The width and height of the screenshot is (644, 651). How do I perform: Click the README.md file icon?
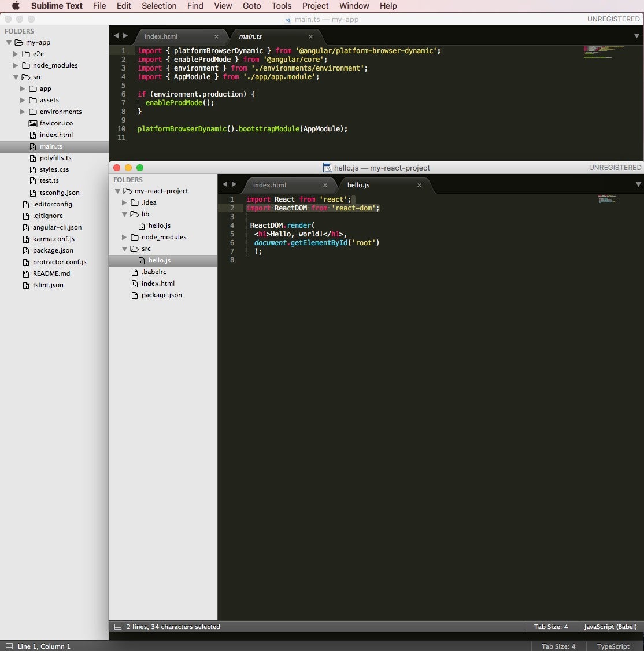click(26, 273)
